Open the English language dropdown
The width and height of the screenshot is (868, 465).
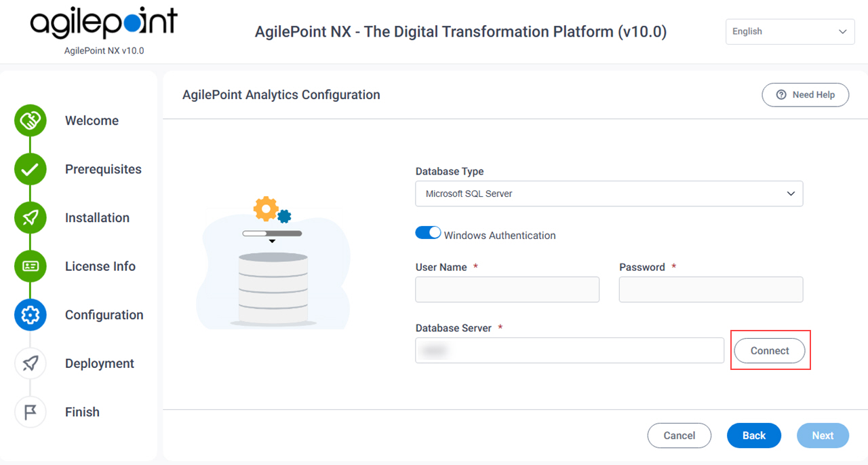790,32
